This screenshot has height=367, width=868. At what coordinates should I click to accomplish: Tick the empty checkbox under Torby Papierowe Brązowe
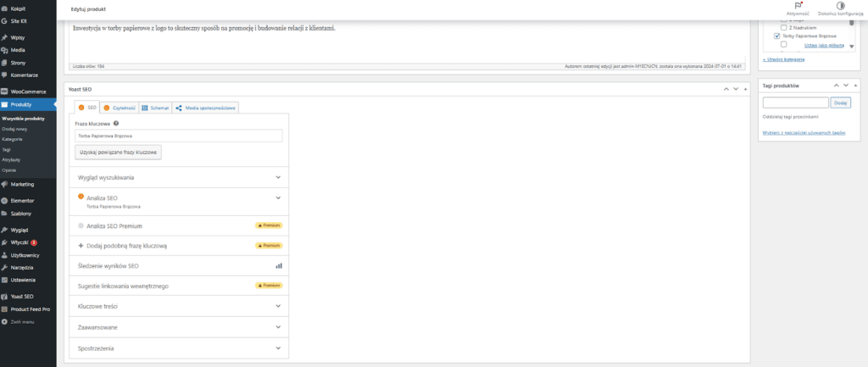click(784, 44)
